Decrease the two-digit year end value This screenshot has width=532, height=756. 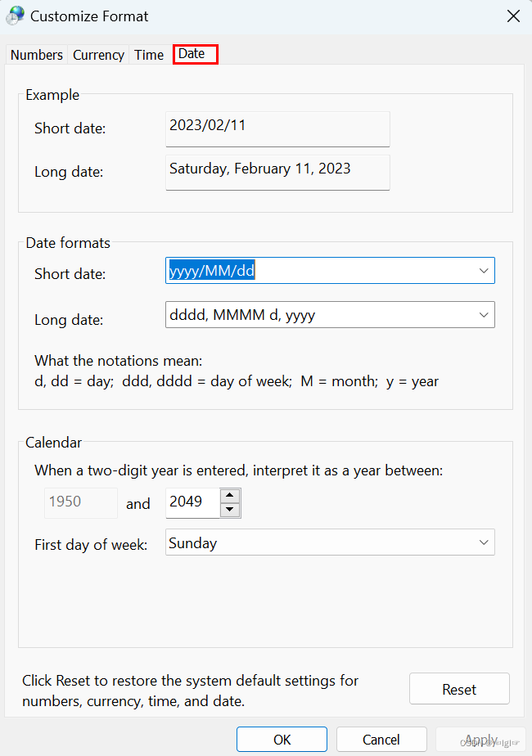pos(230,510)
